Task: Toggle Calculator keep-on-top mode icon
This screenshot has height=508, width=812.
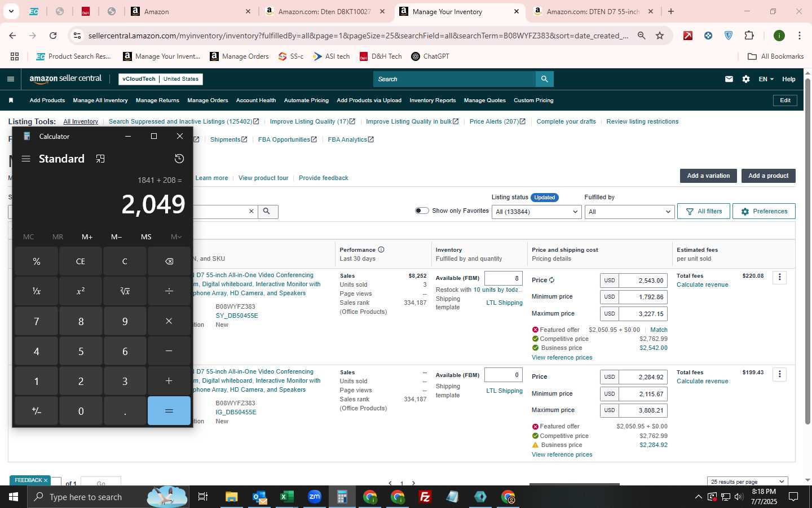Action: [x=100, y=159]
